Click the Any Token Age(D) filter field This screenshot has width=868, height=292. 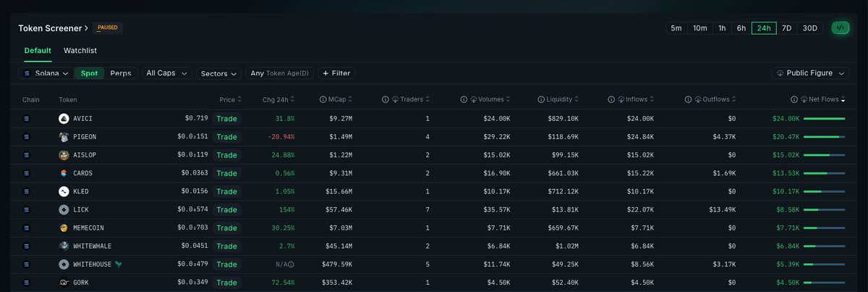[x=279, y=73]
